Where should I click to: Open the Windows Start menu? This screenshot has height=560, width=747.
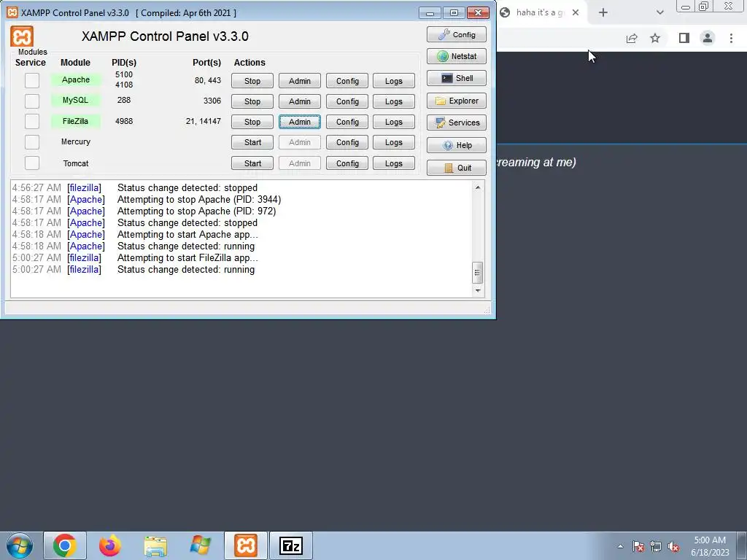click(x=20, y=545)
